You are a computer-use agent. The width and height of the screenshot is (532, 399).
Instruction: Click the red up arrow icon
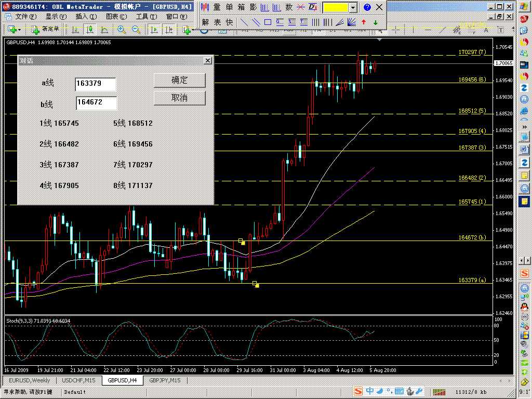click(364, 22)
